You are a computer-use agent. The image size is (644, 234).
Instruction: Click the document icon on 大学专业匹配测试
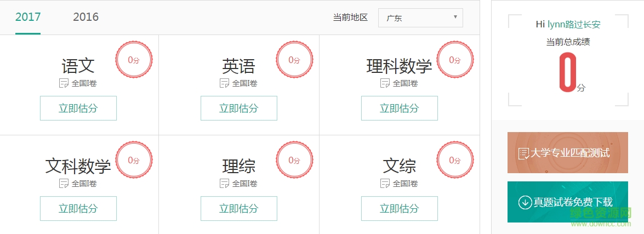[523, 153]
